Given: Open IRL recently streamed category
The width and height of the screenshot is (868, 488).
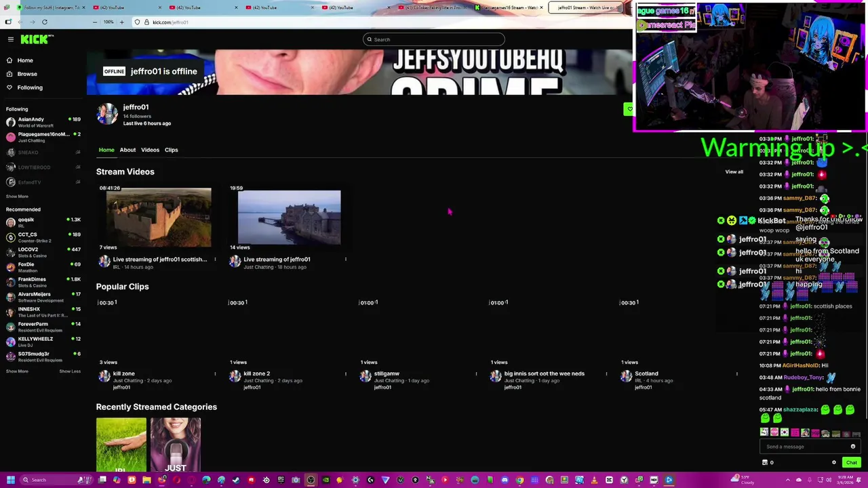Looking at the screenshot, I should [121, 445].
